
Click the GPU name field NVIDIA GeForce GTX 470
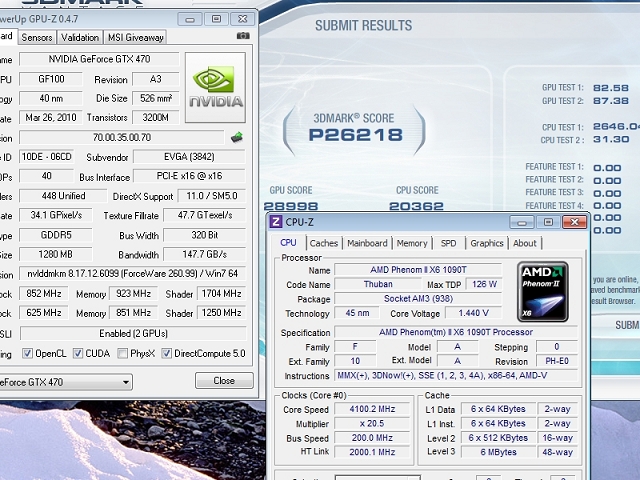tap(99, 59)
